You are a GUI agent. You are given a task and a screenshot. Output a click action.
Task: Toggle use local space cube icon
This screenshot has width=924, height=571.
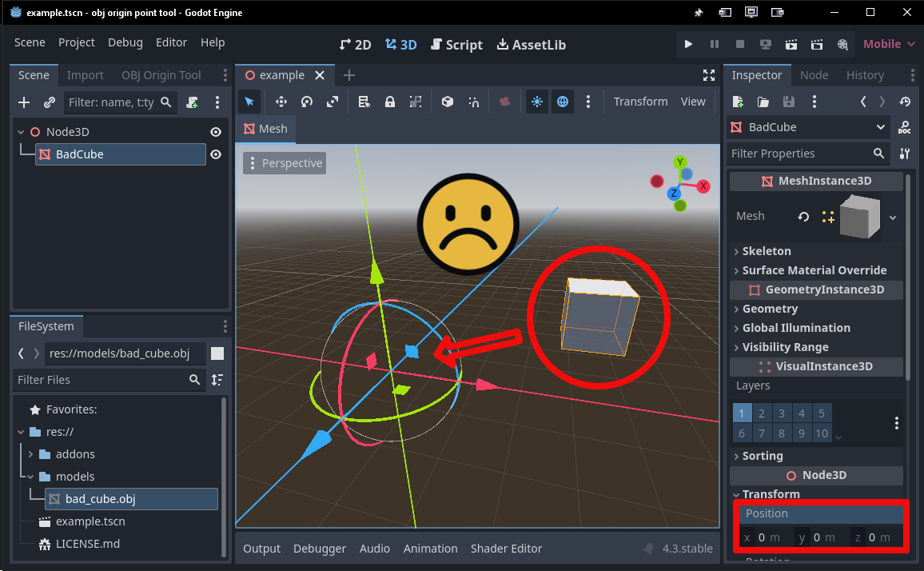448,102
